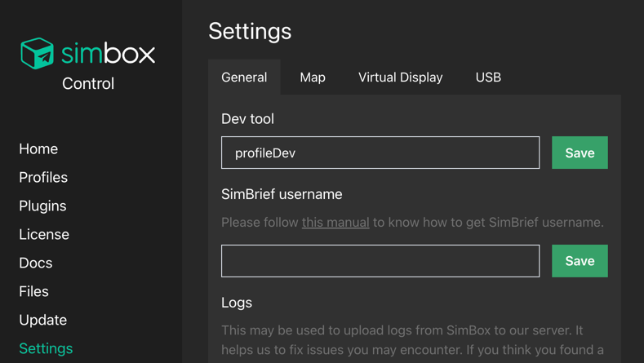
Task: Click the 'Settings' page heading
Action: coord(250,31)
